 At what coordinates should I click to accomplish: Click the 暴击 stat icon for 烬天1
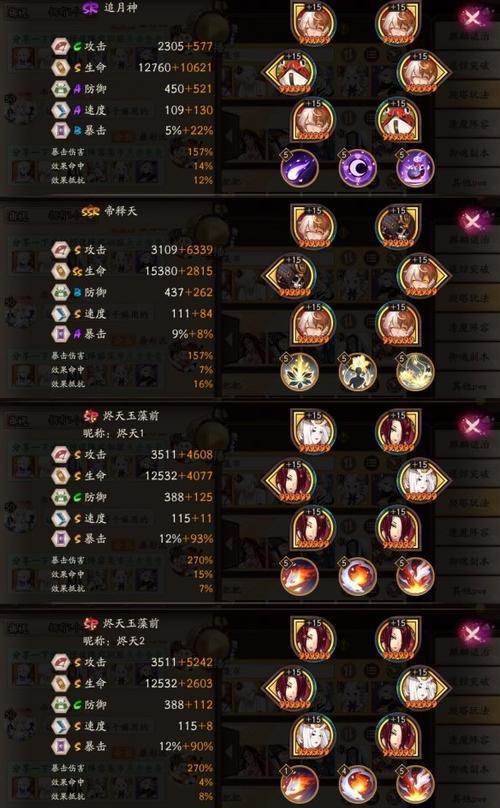point(60,538)
